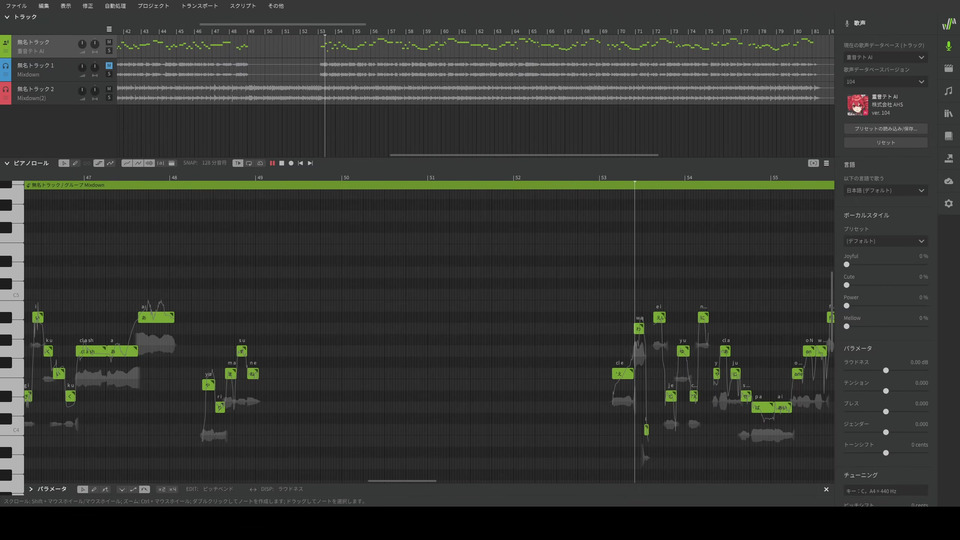Toggle the metronome button beside loop
Viewport: 960px width, 540px height.
(260, 163)
